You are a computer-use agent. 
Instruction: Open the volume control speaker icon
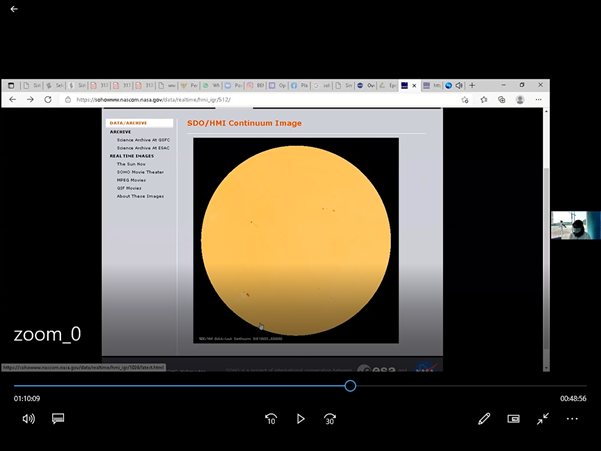(x=28, y=419)
